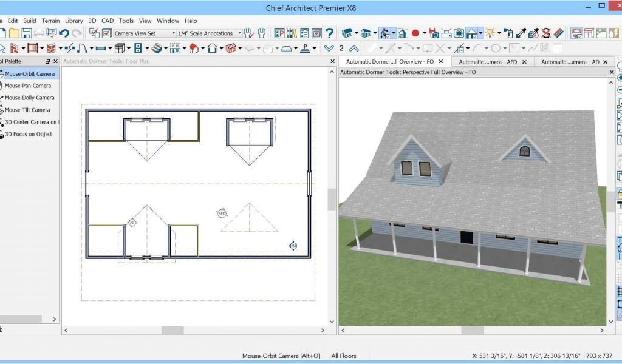Select the Mouse-Tilt Camera mode
This screenshot has width=622, height=364.
click(28, 110)
